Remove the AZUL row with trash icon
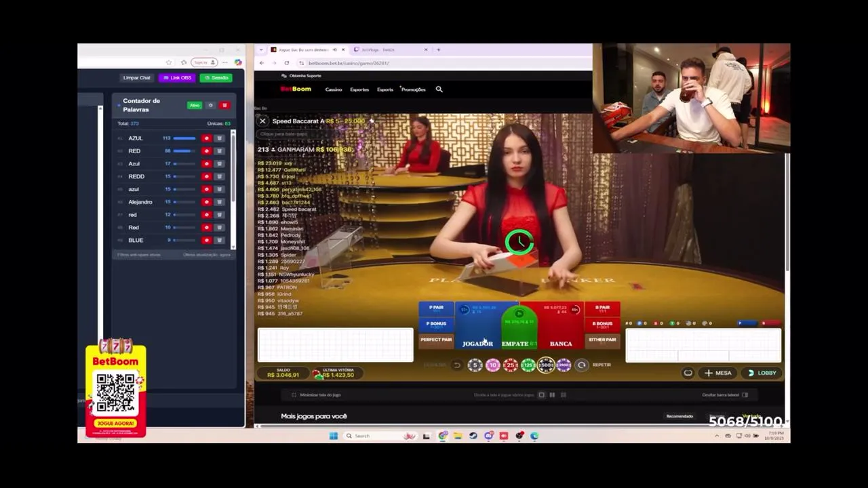 [x=219, y=138]
